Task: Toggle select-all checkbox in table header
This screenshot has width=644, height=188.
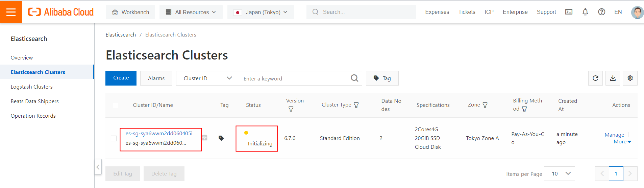Action: pos(116,105)
